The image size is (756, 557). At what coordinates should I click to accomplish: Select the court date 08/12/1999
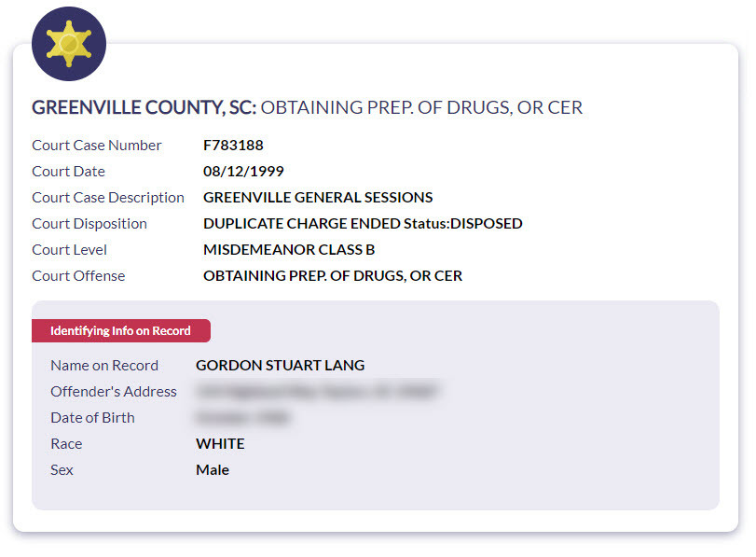point(243,172)
